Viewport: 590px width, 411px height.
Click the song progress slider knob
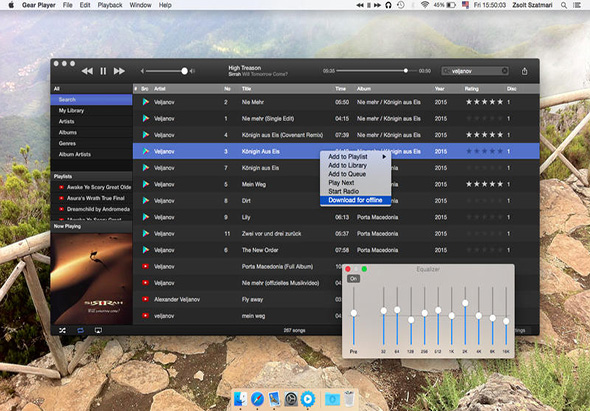tap(406, 71)
